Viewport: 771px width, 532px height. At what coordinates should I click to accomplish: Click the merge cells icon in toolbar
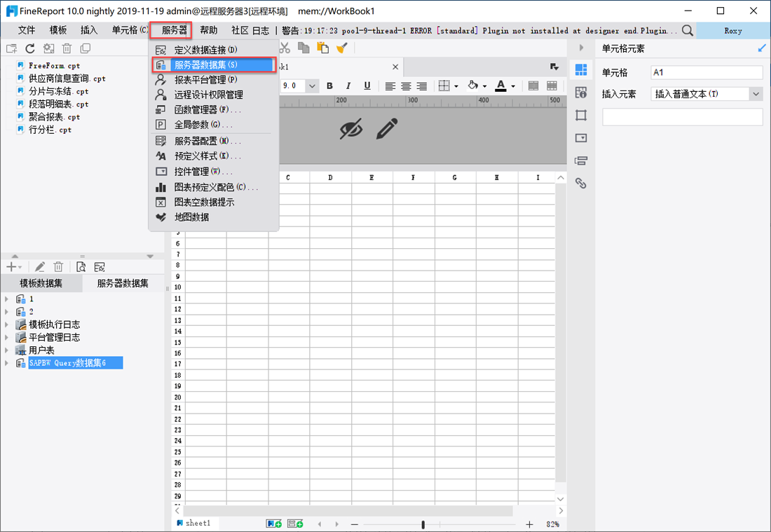pyautogui.click(x=533, y=86)
